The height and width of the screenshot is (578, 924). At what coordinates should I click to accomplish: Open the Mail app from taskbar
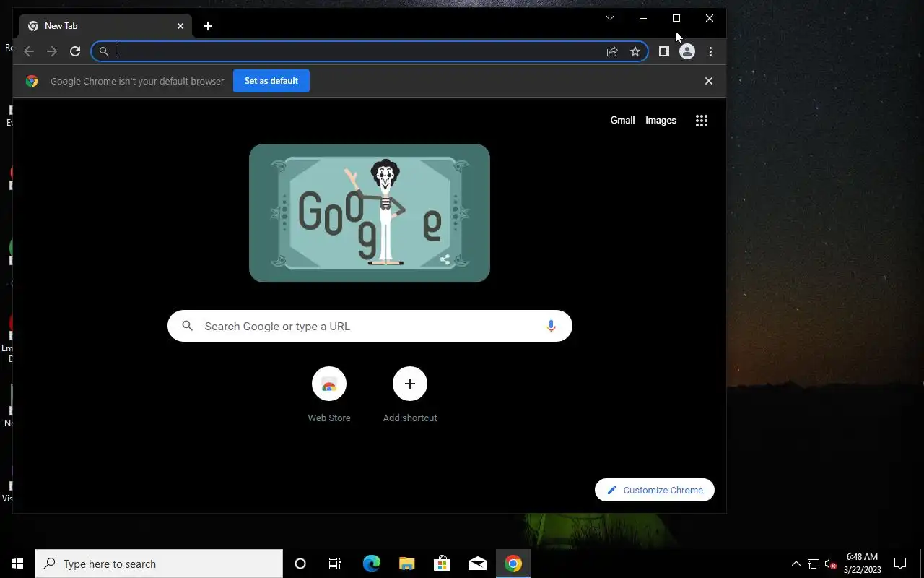click(477, 564)
